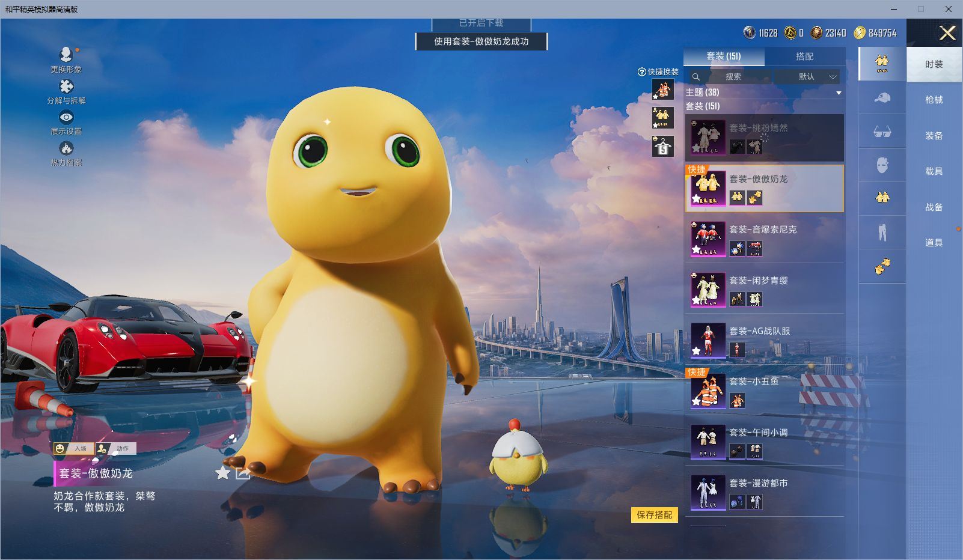Click the 搜索 search field

(733, 77)
